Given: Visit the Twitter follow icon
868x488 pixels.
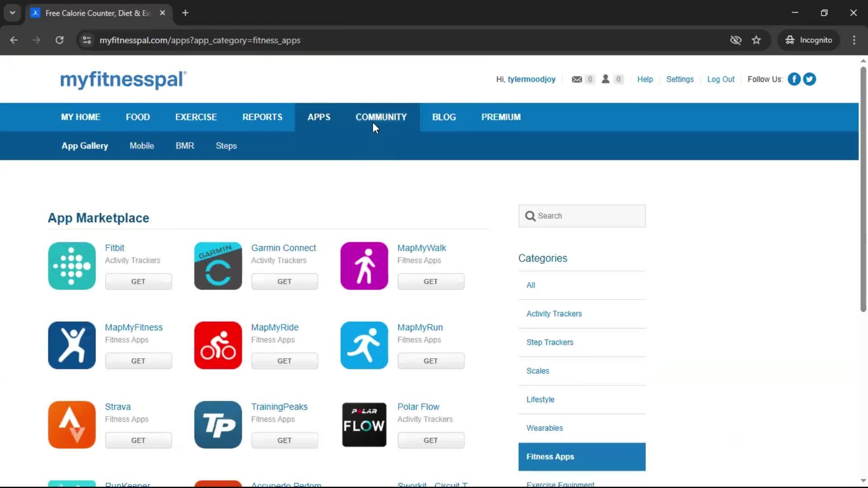Looking at the screenshot, I should tap(809, 79).
